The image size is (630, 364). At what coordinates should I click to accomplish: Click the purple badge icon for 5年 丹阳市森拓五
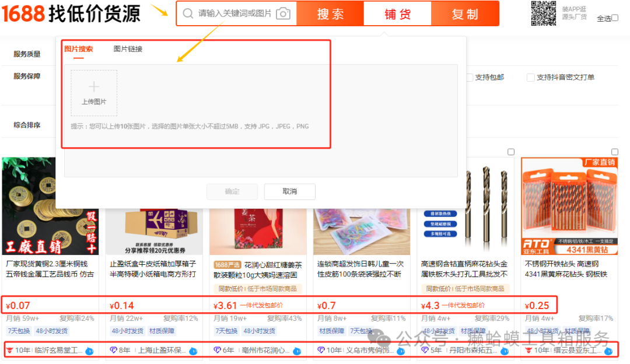point(425,351)
